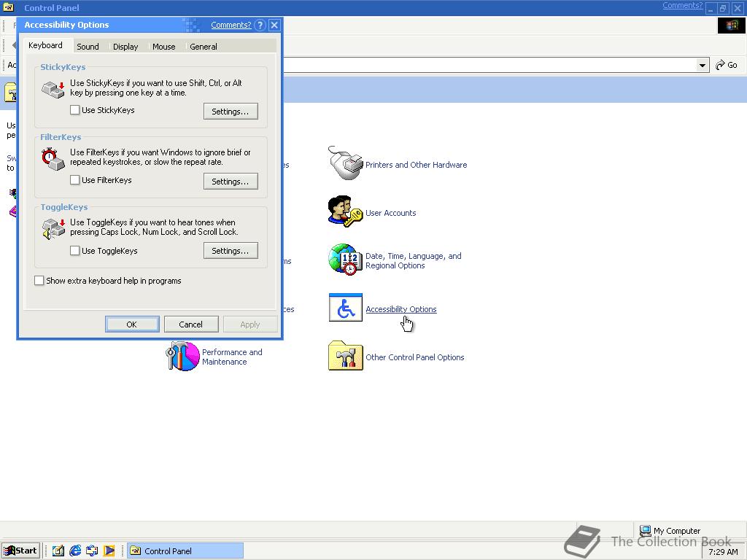747x560 pixels.
Task: Click the Windows flag throbber icon
Action: (731, 26)
